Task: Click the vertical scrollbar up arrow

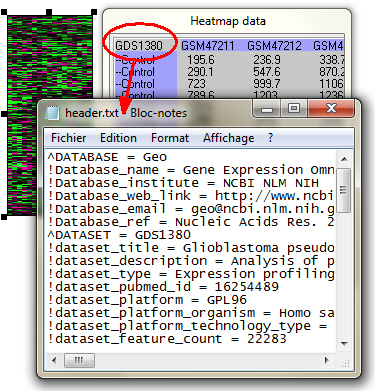Action: click(x=344, y=159)
